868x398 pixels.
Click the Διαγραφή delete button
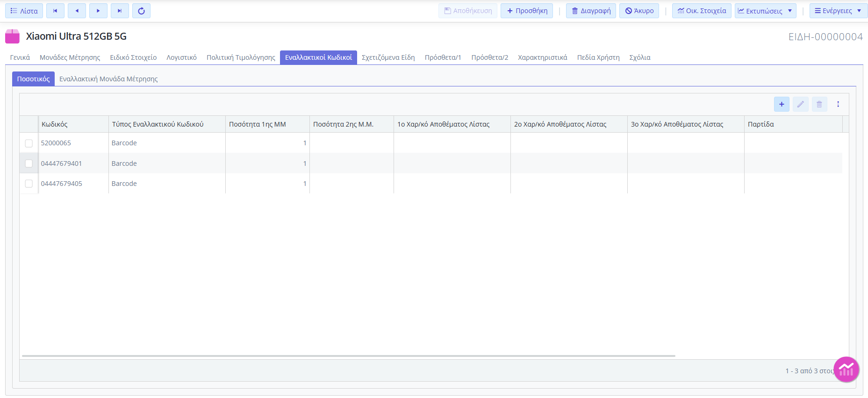[591, 11]
